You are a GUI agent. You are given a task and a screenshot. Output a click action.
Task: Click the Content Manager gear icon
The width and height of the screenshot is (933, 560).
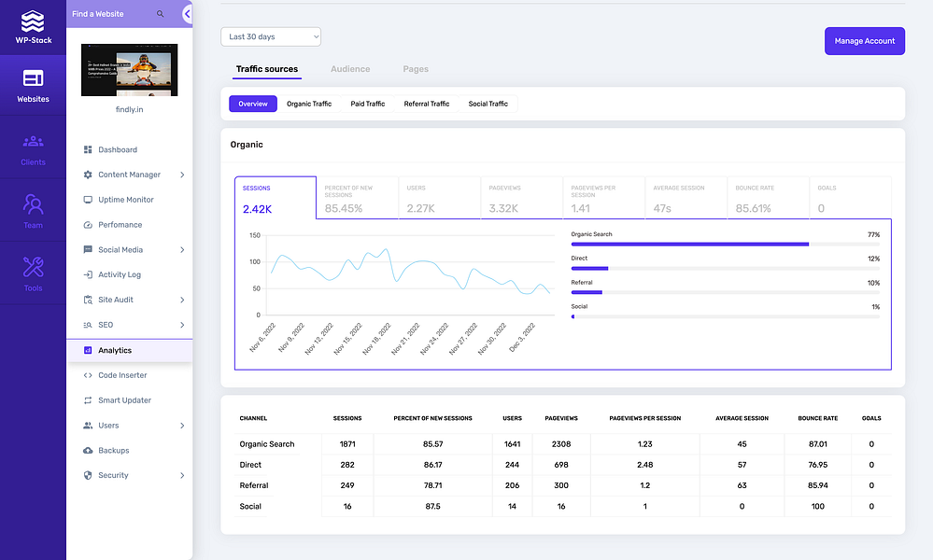pos(88,175)
